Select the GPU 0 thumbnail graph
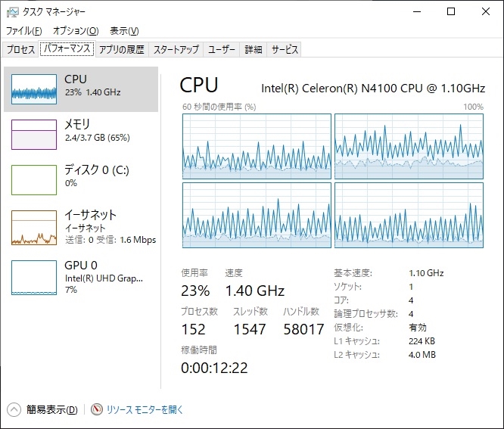Image resolution: width=504 pixels, height=429 pixels. coord(34,278)
